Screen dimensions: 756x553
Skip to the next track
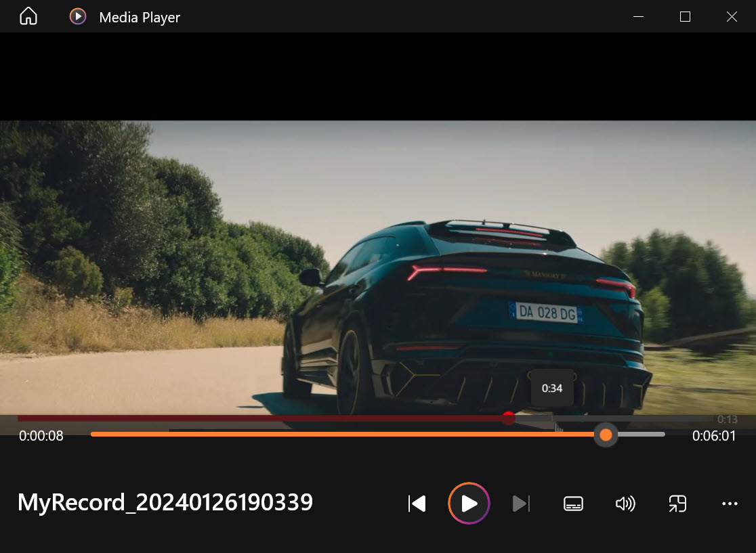pyautogui.click(x=520, y=504)
